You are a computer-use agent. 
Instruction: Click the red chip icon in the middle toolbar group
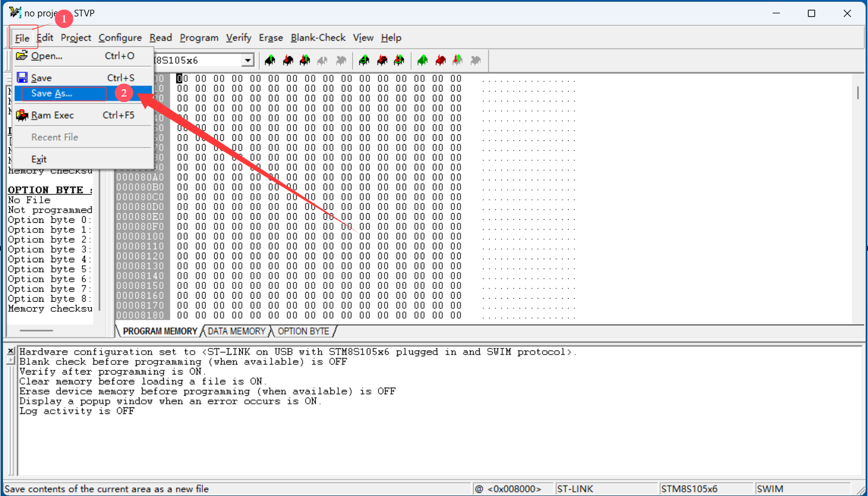(x=382, y=60)
